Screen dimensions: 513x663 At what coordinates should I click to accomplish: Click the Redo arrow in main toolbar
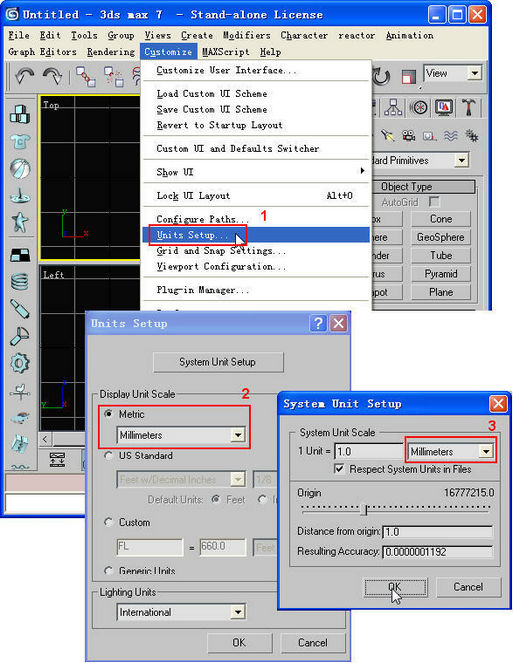tap(52, 77)
